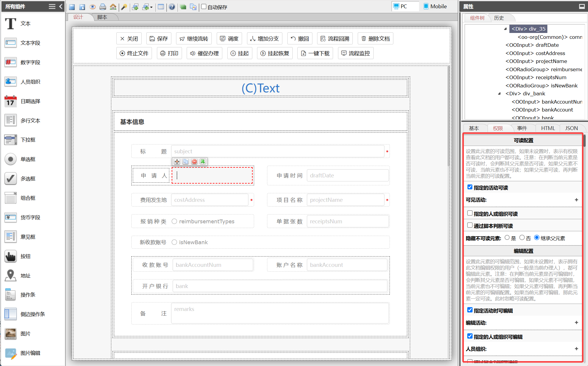Enable the 自动保存 checkbox
This screenshot has height=366, width=588.
204,6
